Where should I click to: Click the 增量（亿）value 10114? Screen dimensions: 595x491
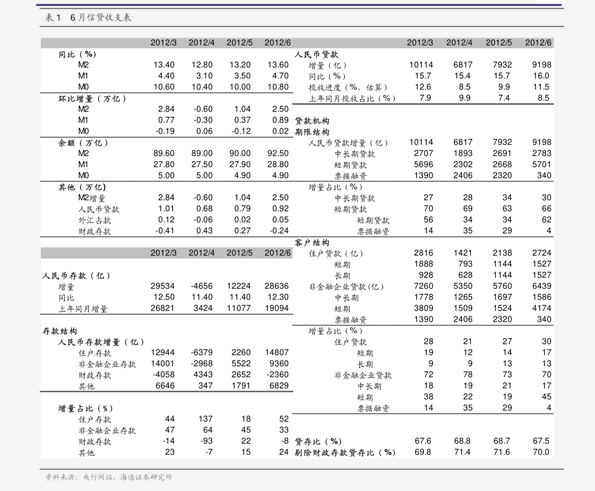[x=421, y=65]
